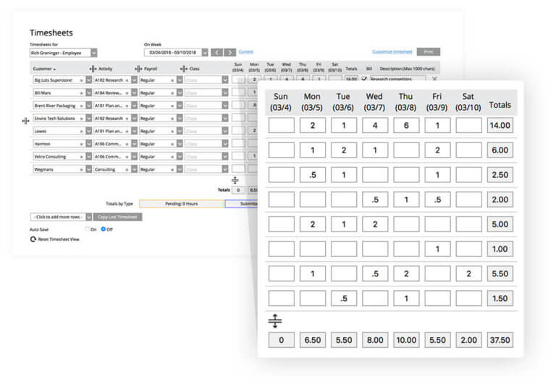Click the row total showing 2.50
Image resolution: width=556 pixels, height=392 pixels.
[500, 175]
